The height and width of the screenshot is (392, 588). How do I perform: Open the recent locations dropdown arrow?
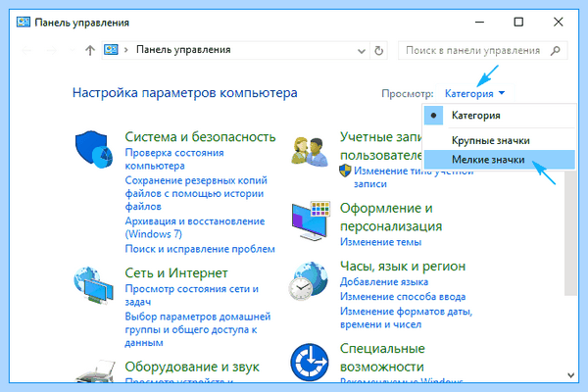(73, 50)
